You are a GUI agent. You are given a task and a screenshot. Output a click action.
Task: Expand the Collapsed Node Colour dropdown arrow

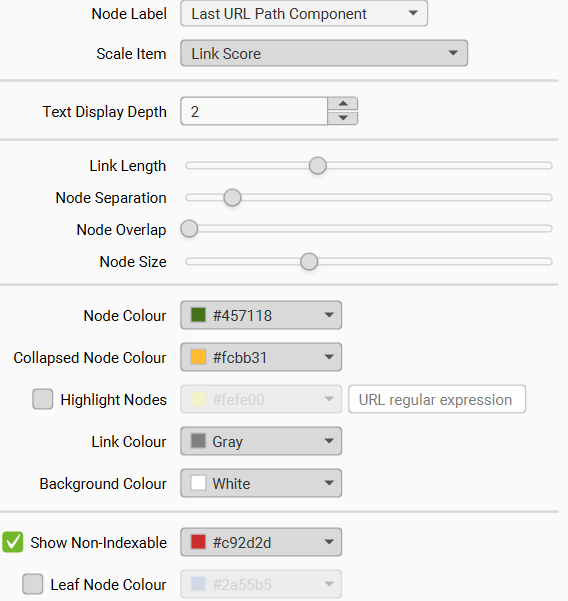click(x=328, y=357)
